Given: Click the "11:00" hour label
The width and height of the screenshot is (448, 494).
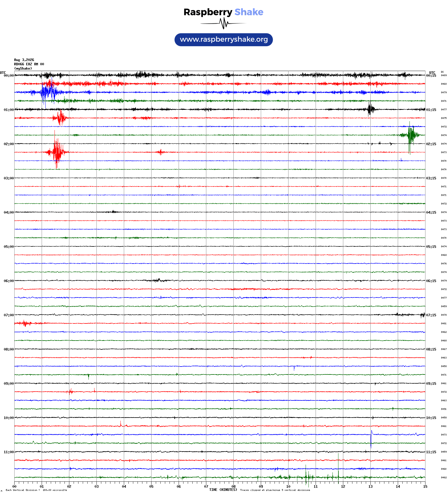Looking at the screenshot, I should (x=9, y=452).
